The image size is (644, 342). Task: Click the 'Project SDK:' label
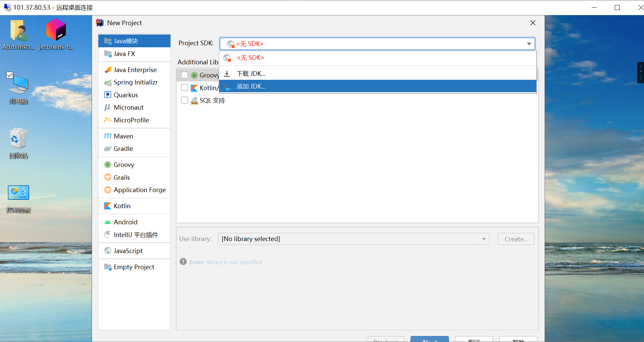196,43
